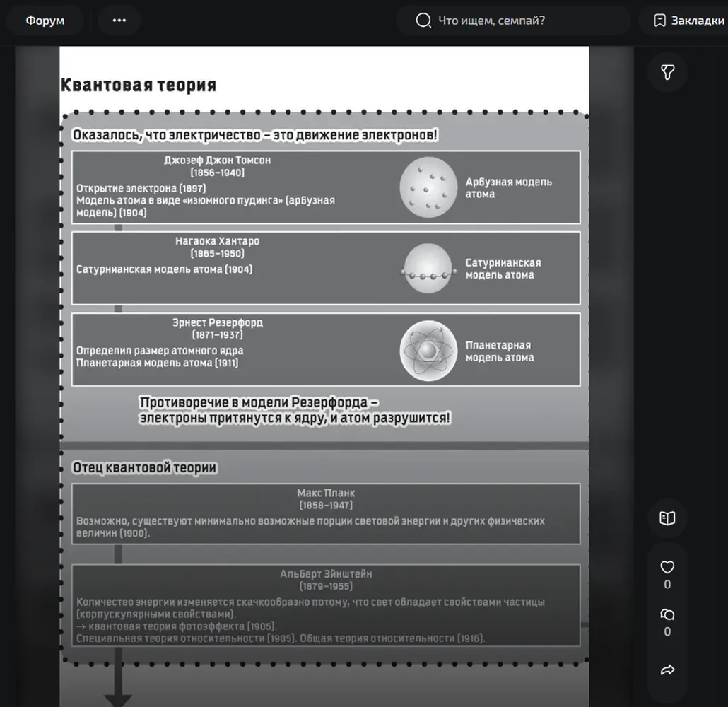This screenshot has height=707, width=728.
Task: Click the magnifier search icon
Action: (423, 21)
